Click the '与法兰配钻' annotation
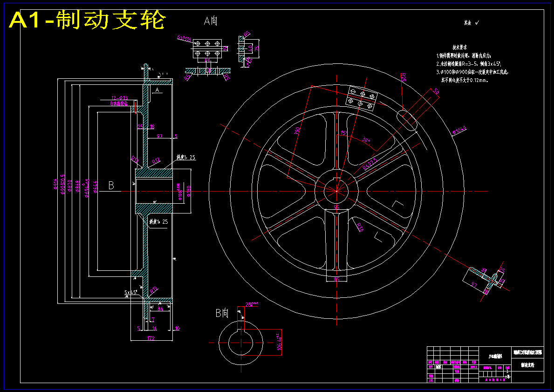 tap(119, 103)
